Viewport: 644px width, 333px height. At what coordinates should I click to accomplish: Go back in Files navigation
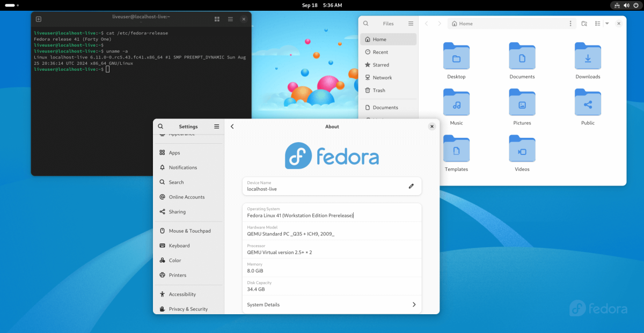coord(426,24)
